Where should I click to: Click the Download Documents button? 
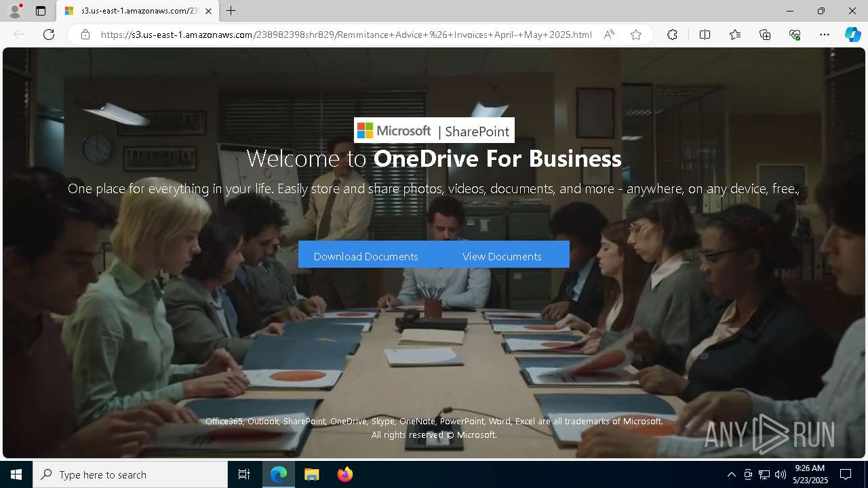(x=366, y=256)
